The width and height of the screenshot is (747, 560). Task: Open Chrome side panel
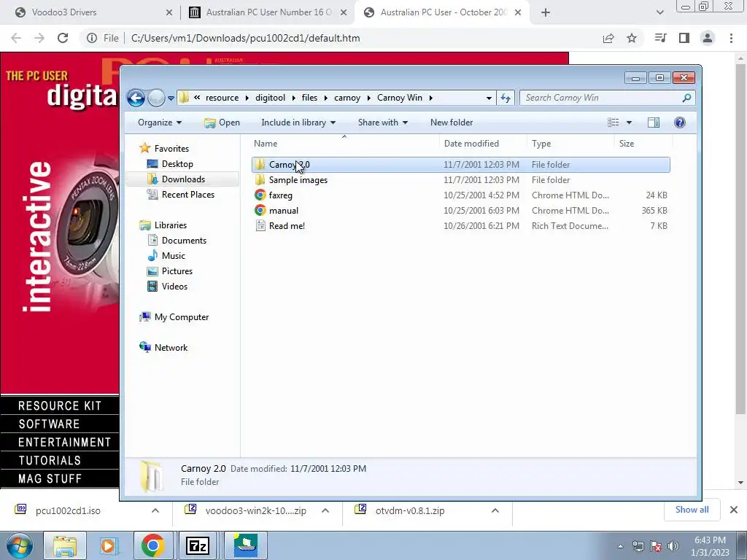[684, 38]
